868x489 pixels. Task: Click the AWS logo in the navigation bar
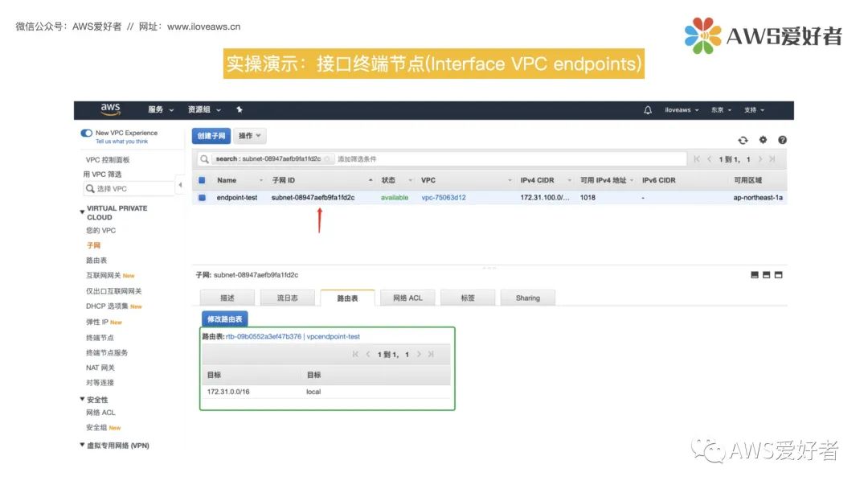click(110, 109)
